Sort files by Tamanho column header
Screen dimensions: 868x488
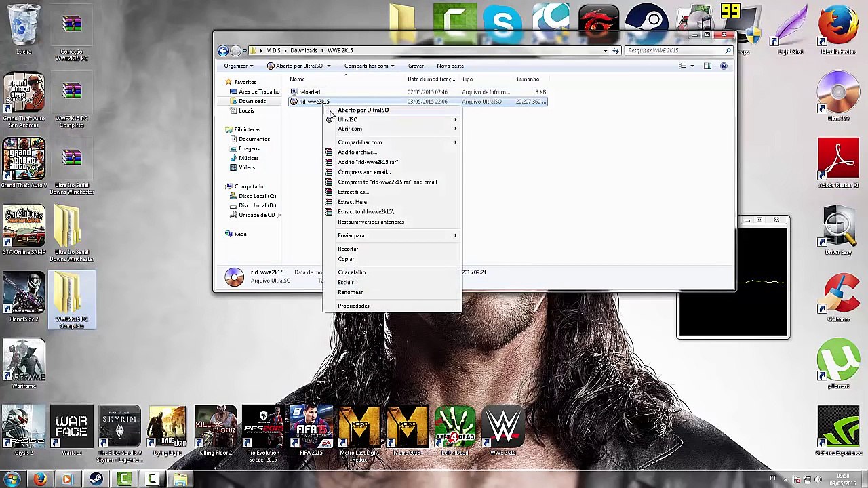(528, 79)
